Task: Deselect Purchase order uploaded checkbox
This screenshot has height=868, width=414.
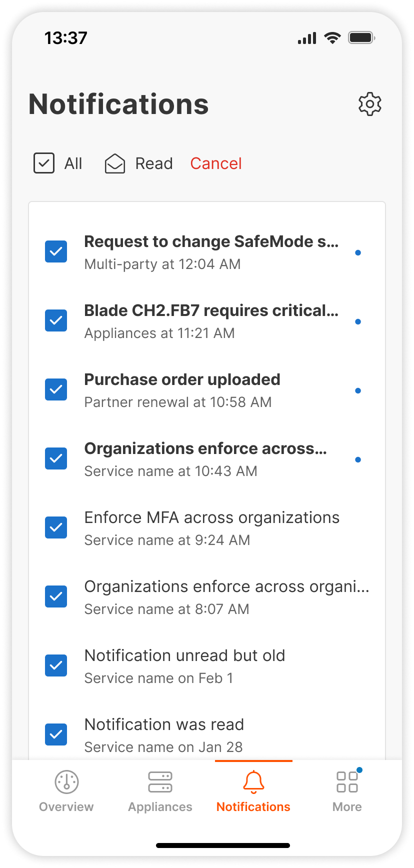Action: [56, 389]
